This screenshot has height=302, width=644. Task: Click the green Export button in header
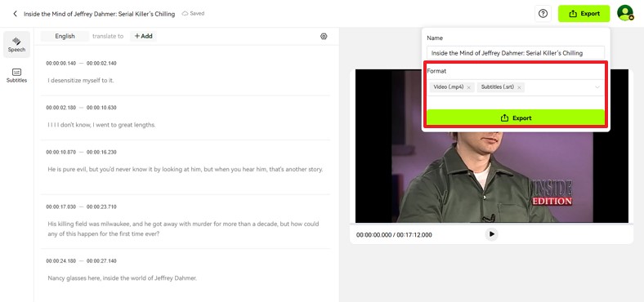click(584, 14)
